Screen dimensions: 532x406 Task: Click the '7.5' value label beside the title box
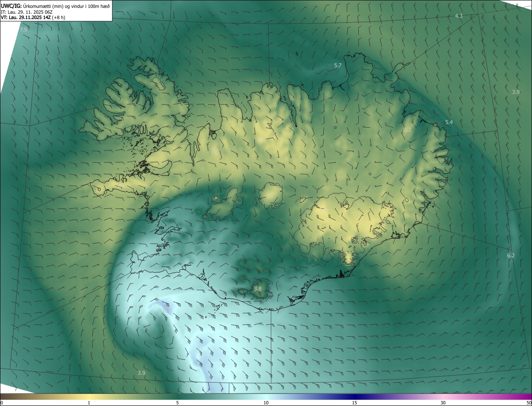[23, 30]
